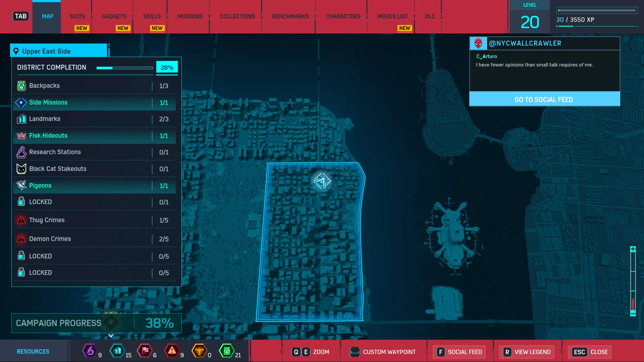This screenshot has height=362, width=644.
Task: Click the Backpacks icon in district list
Action: point(21,86)
